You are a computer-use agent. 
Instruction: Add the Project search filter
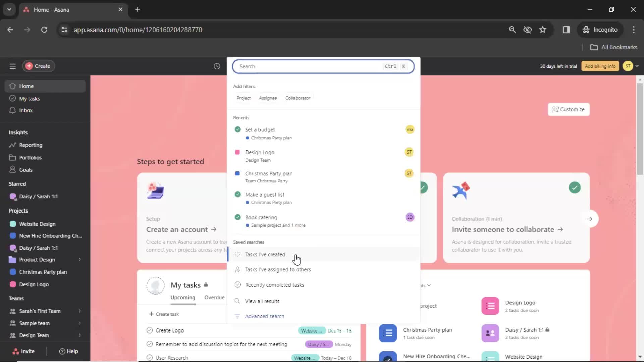coord(244,98)
